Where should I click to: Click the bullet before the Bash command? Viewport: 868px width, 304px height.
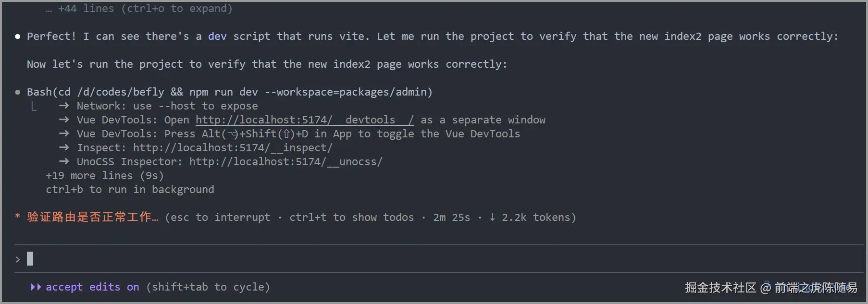pyautogui.click(x=18, y=92)
